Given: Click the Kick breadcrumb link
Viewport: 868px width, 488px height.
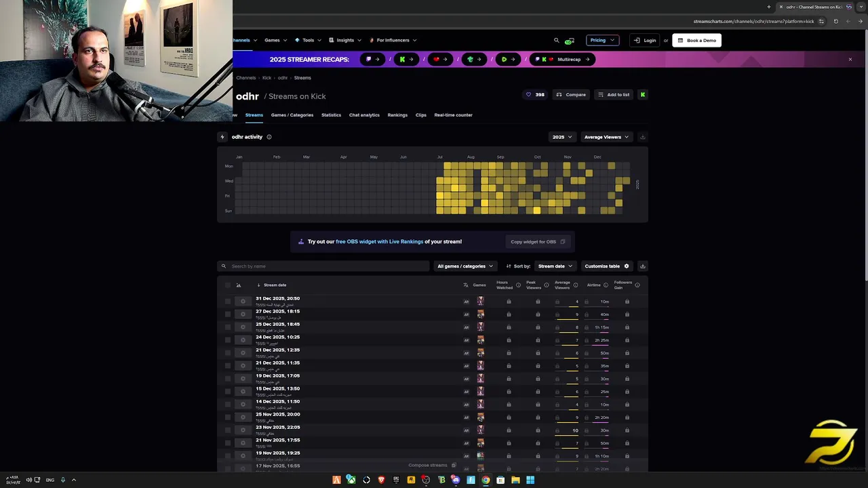Looking at the screenshot, I should [x=267, y=78].
